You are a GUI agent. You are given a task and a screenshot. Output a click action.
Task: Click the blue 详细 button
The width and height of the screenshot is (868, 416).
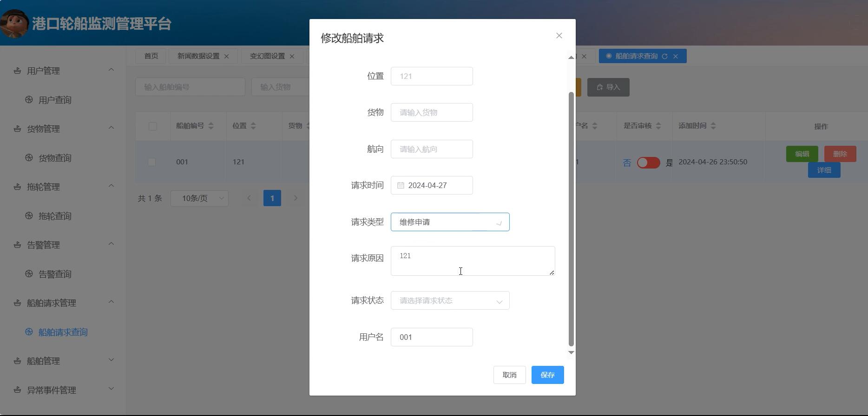click(824, 170)
